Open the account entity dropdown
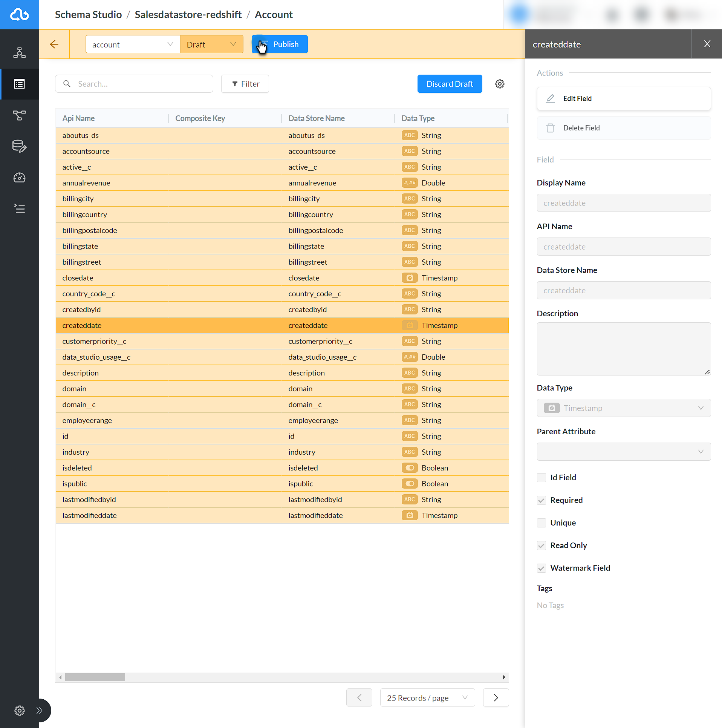 (x=133, y=44)
